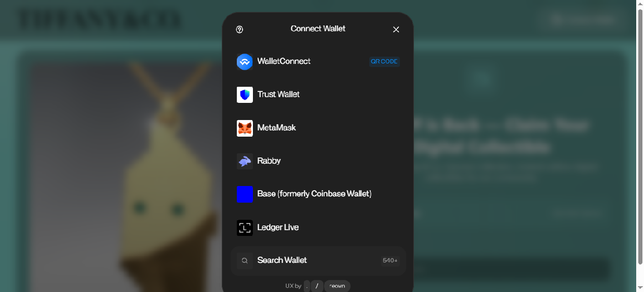Click the blurred pendant NFT image
Screen dimensions: 644x292
(x=125, y=177)
